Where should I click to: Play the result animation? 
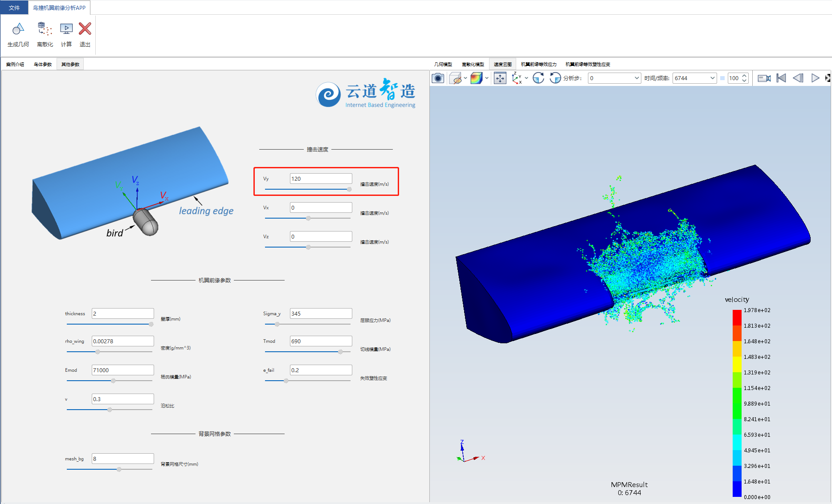pos(815,78)
